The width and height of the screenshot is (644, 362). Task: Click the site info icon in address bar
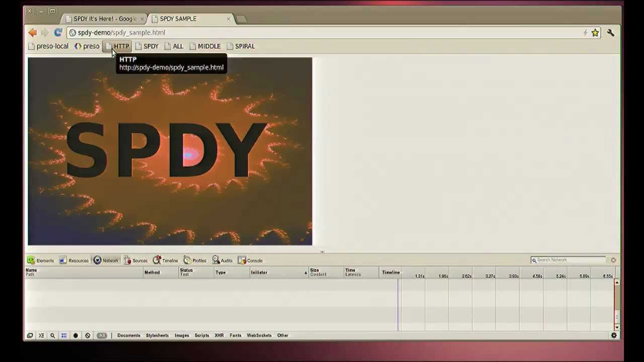tap(72, 33)
